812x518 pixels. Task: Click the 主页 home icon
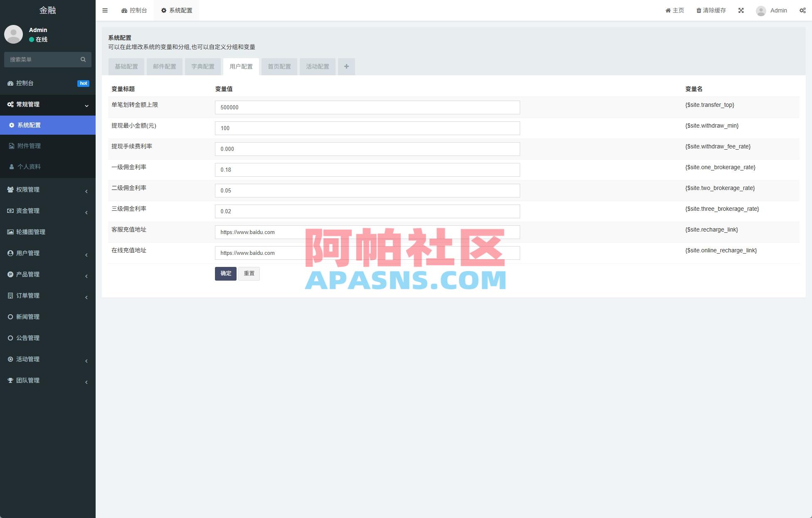point(668,10)
